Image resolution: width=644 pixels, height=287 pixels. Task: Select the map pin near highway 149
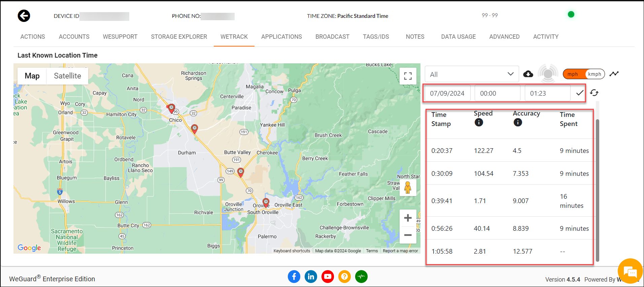[241, 172]
